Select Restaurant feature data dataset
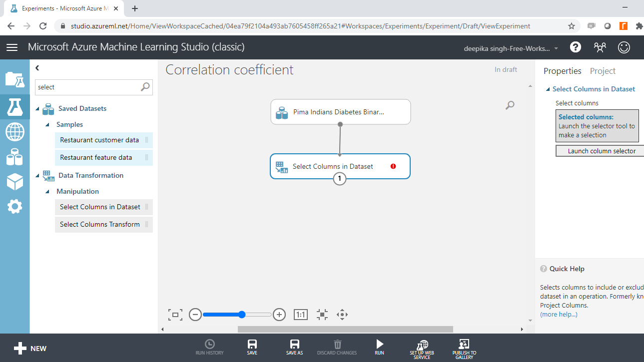Viewport: 644px width, 362px height. (104, 158)
